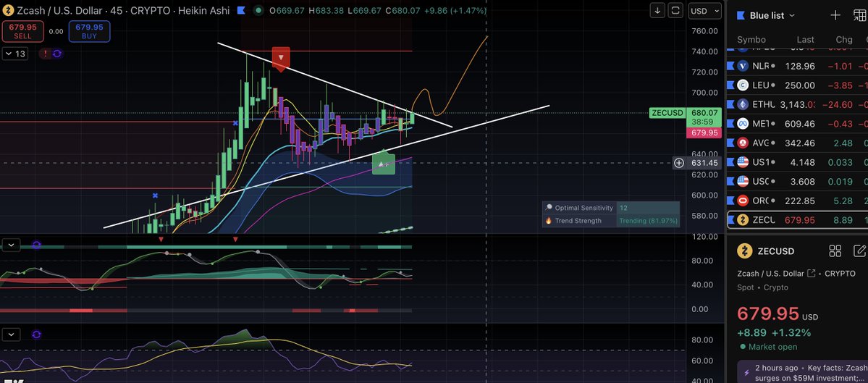The width and height of the screenshot is (868, 383).
Task: Expand the 13 indicators legend chevron
Action: [15, 54]
